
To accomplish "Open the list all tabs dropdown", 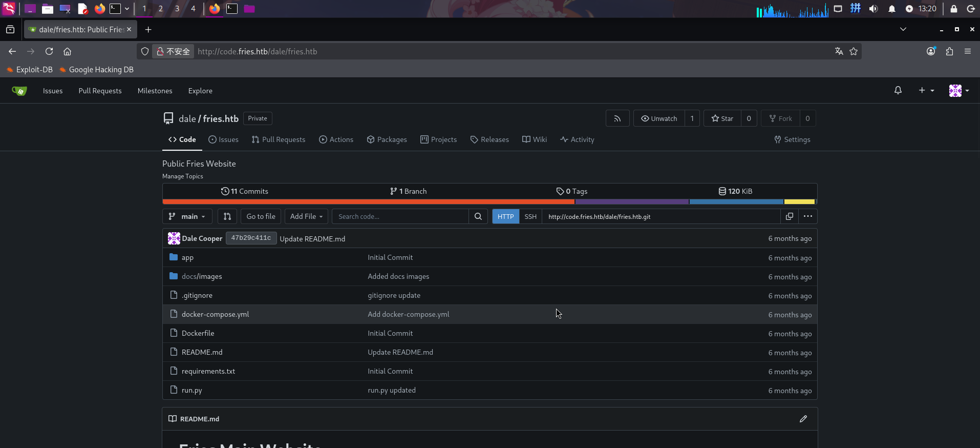I will point(903,29).
